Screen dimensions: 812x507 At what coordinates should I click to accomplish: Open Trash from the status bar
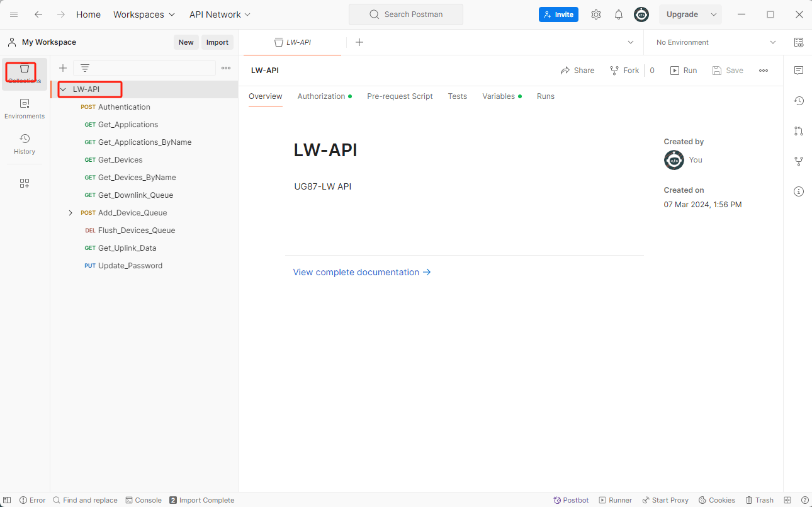pos(760,500)
